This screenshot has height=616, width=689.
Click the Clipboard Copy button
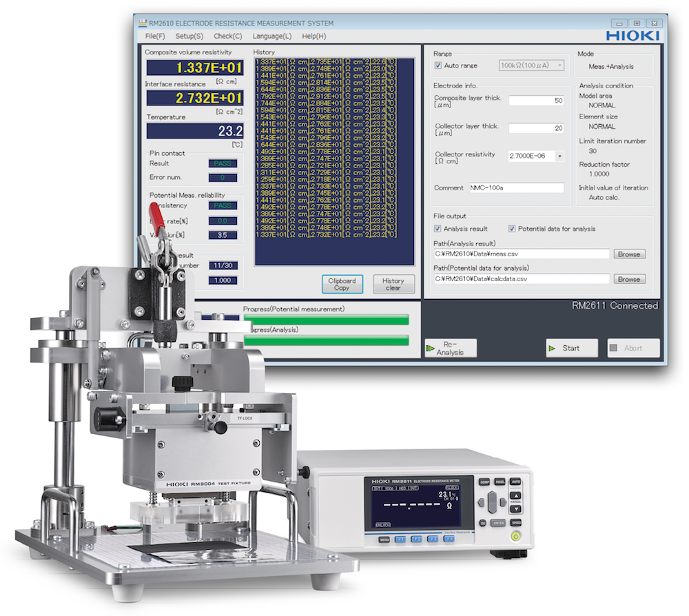[342, 284]
